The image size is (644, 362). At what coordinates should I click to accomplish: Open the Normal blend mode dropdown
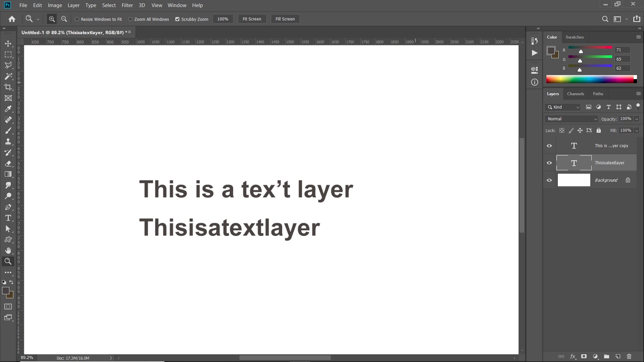pos(572,119)
